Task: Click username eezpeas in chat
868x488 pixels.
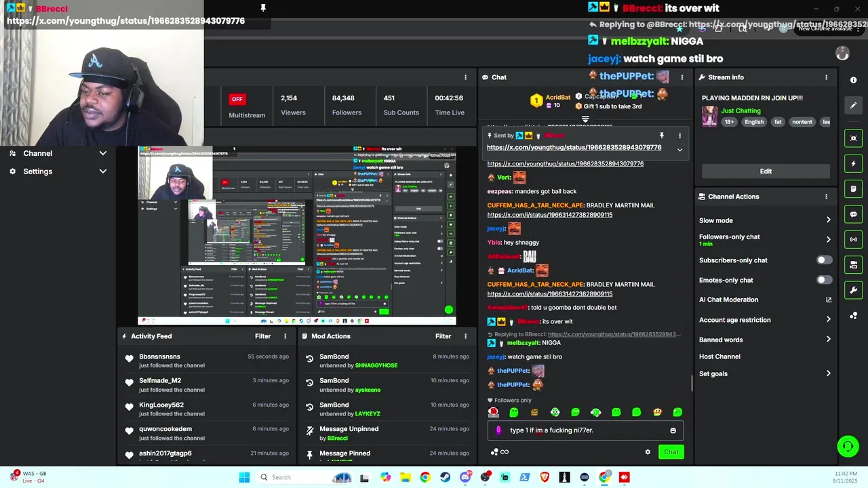Action: click(x=500, y=192)
